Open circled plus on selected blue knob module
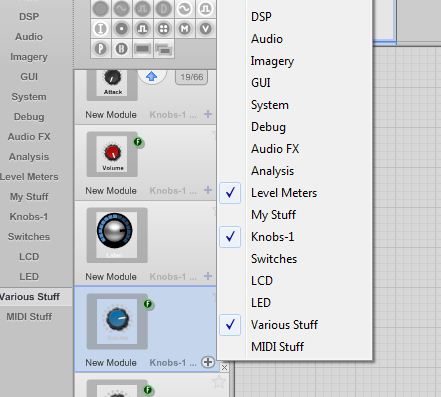 pyautogui.click(x=208, y=362)
